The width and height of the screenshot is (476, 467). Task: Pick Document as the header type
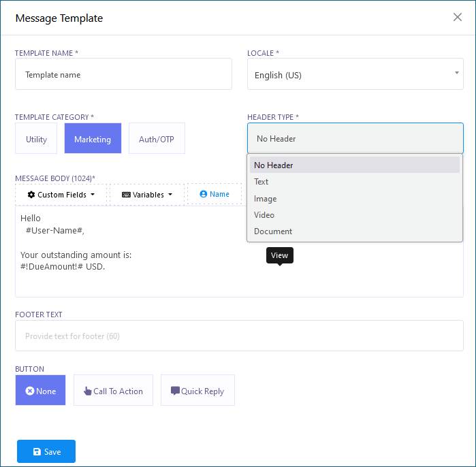coord(273,231)
